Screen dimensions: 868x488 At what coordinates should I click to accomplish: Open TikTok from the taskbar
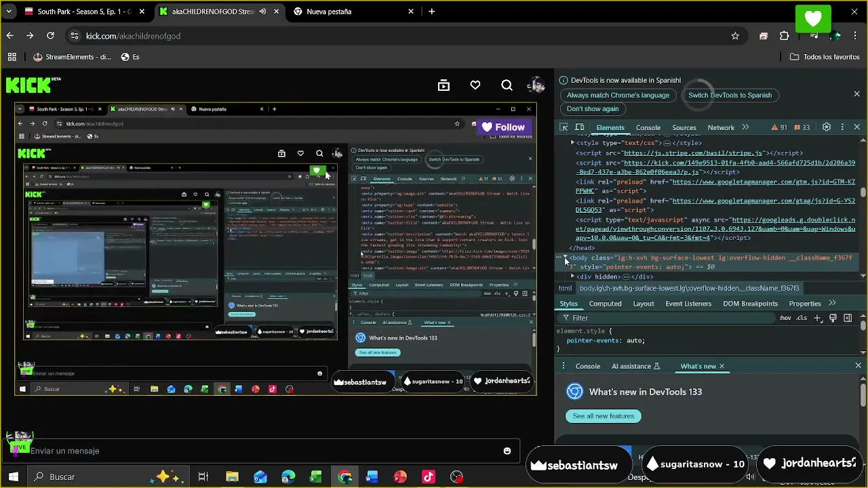coord(428,477)
